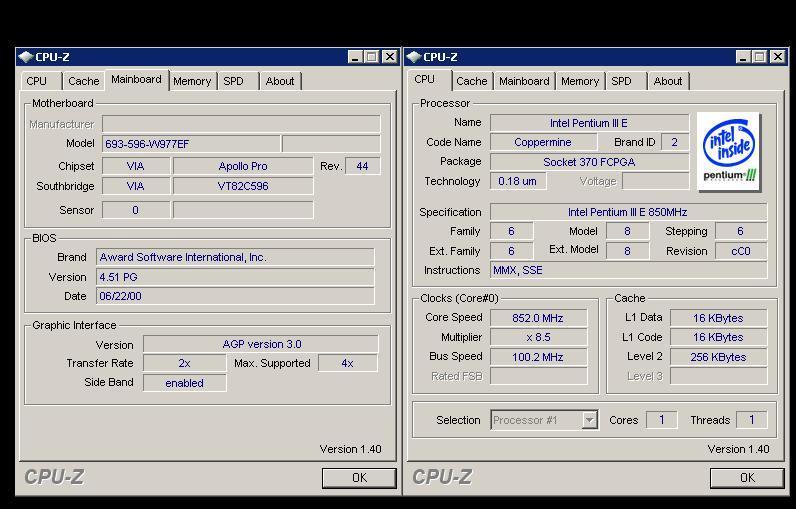Click CPU-Z title icon in right window
Viewport: 796px width, 509px height.
(414, 57)
